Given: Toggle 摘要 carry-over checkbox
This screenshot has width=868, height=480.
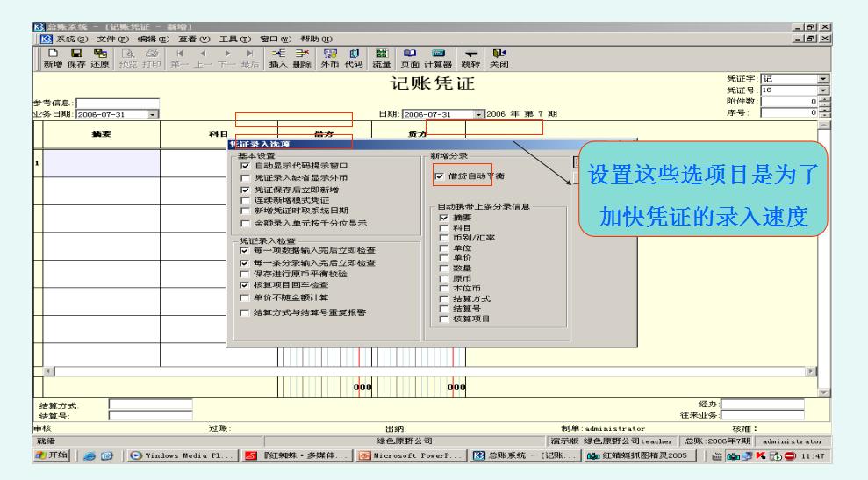Looking at the screenshot, I should [443, 218].
